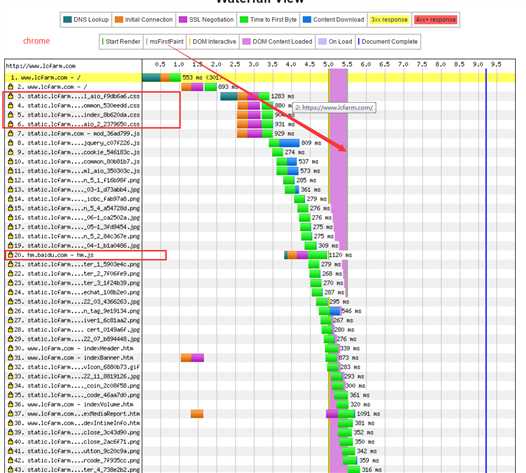The height and width of the screenshot is (473, 526).
Task: Open request 3 i_aio css file
Action: click(x=84, y=96)
